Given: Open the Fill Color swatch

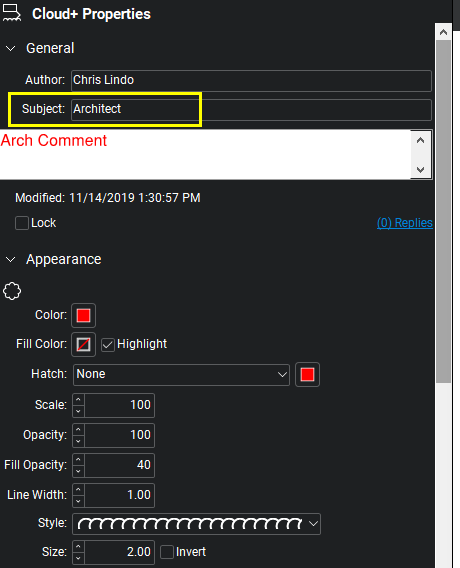Looking at the screenshot, I should pos(83,344).
